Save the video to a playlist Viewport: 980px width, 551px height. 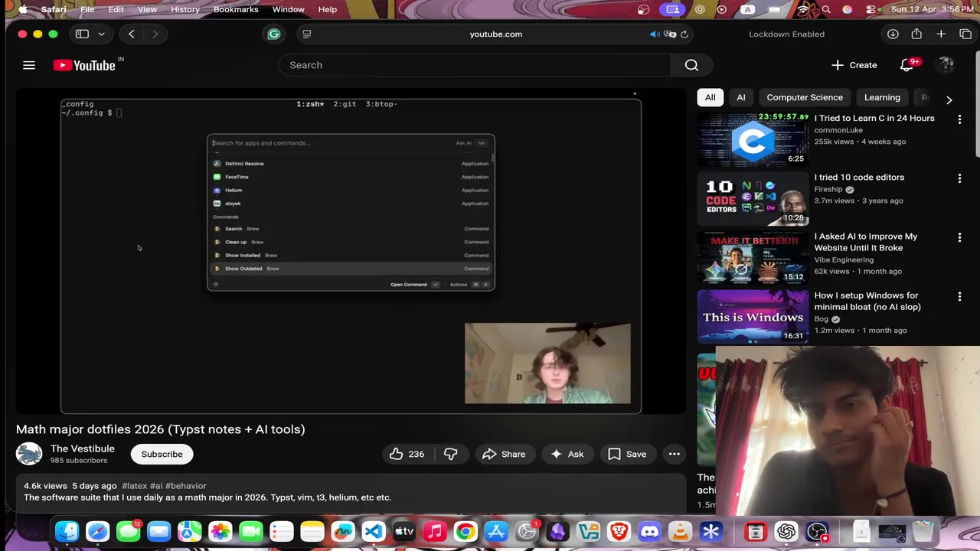point(627,454)
